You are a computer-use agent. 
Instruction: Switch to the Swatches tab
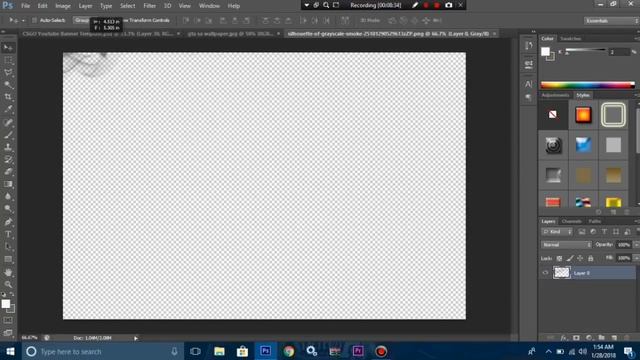[571, 38]
